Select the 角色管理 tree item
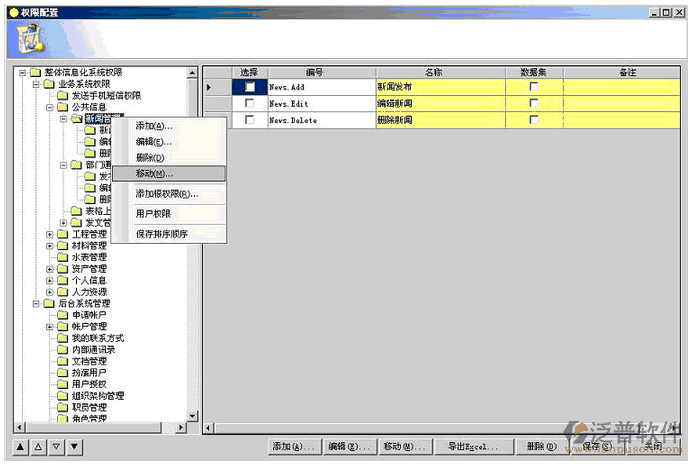693x465 pixels. coord(89,418)
